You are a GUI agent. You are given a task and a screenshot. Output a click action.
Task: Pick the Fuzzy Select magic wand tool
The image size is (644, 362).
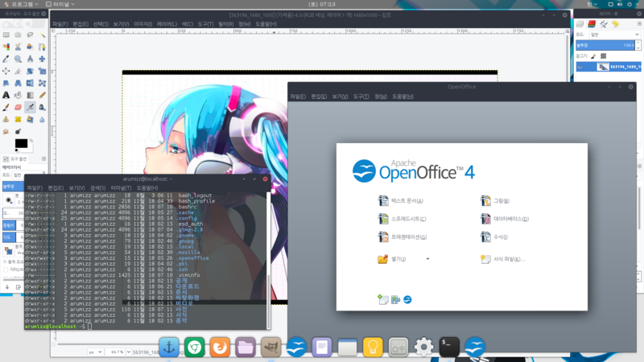42,35
